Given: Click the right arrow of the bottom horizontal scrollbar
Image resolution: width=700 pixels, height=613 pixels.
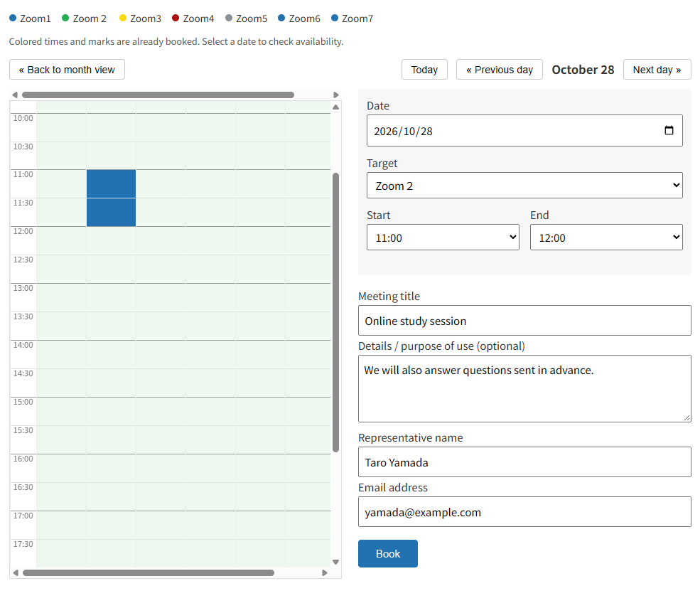Looking at the screenshot, I should point(325,572).
